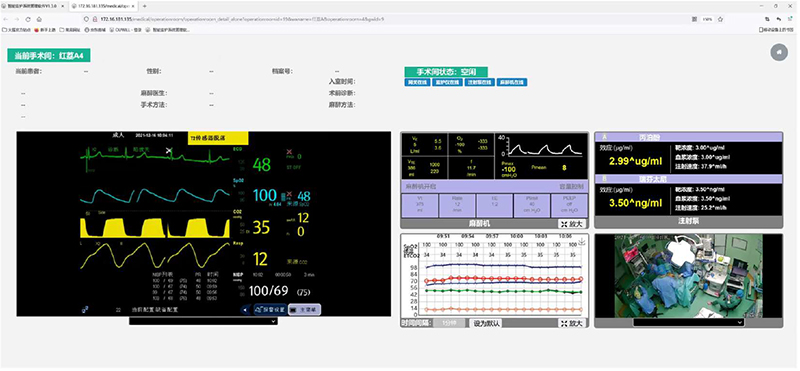800x371 pixels.
Task: Click the set as default (设为默认) button
Action: pyautogui.click(x=485, y=323)
